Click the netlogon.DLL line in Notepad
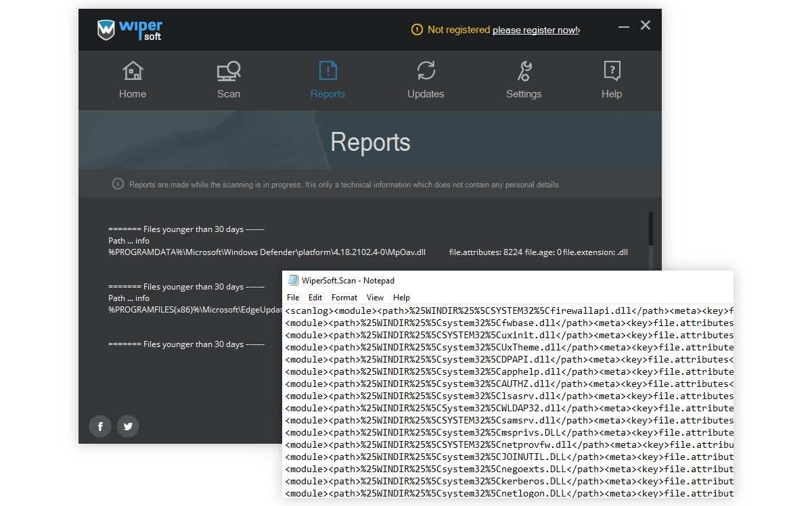 509,494
